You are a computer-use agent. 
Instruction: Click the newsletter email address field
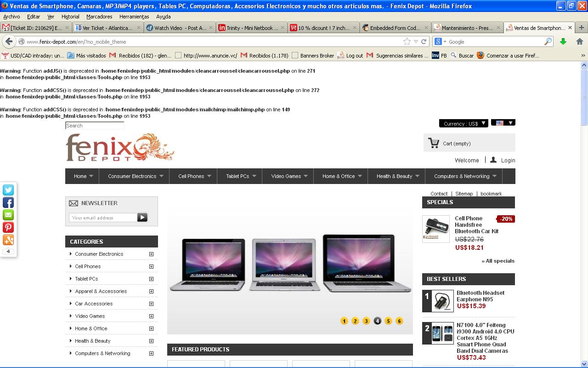click(103, 218)
